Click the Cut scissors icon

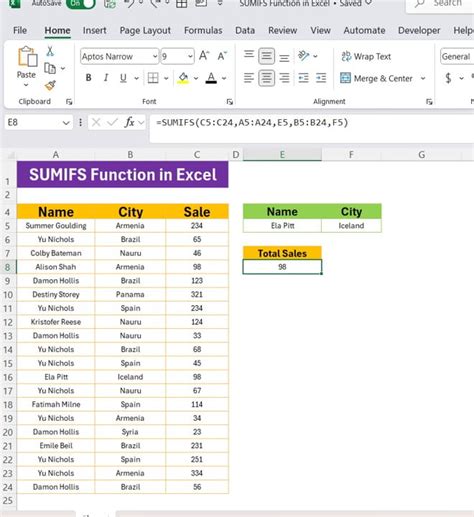(x=50, y=51)
